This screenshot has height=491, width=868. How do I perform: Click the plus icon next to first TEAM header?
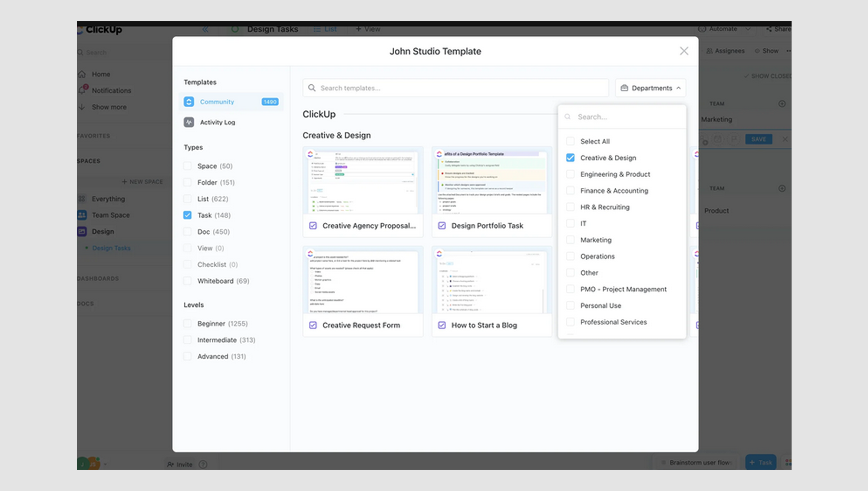click(782, 103)
